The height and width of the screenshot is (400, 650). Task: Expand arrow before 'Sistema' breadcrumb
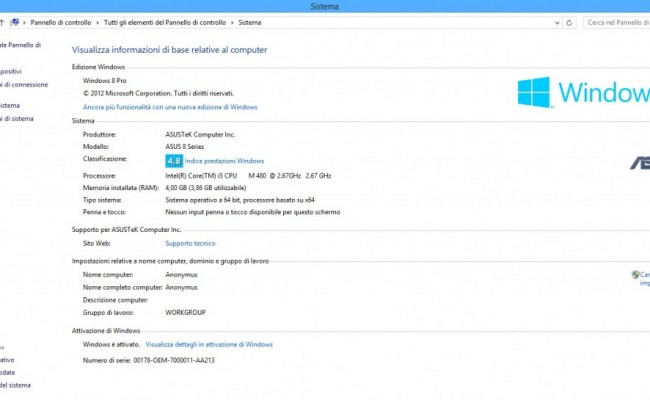tap(232, 23)
